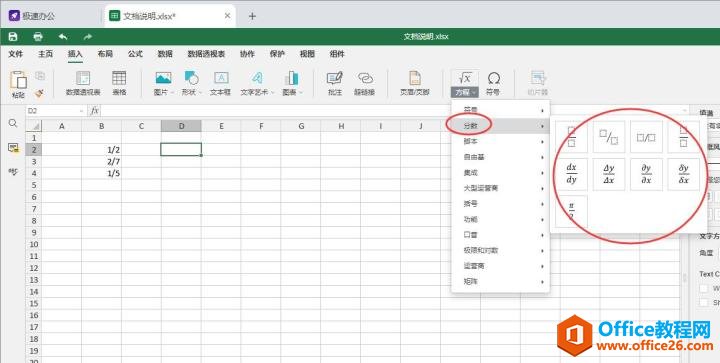Insert the small fraction template

click(x=683, y=137)
